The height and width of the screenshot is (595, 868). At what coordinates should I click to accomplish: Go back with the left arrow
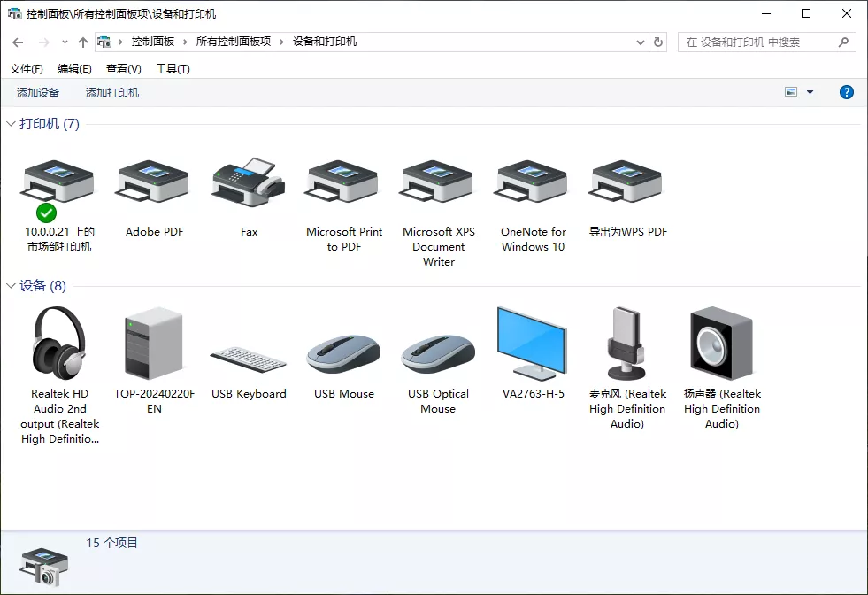coord(18,42)
